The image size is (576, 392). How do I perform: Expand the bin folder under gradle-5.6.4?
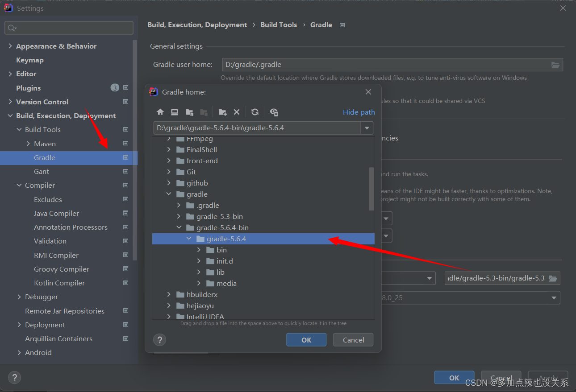199,250
